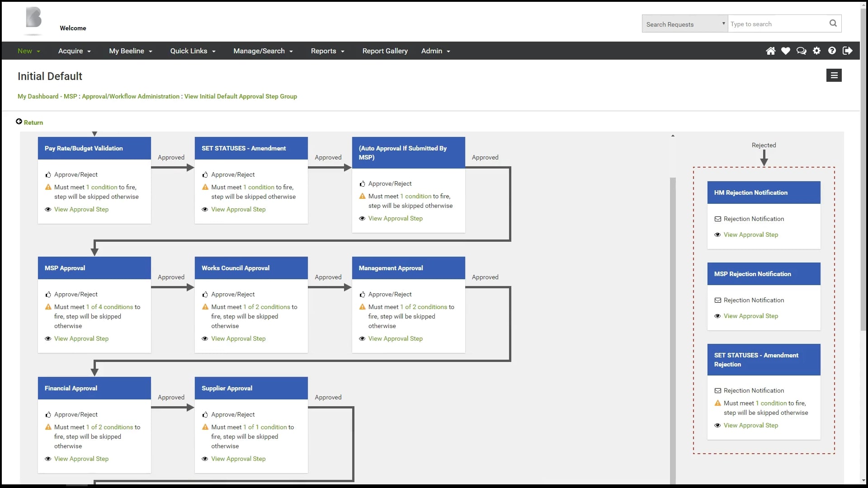Show the Supplier Approval approval step

[238, 459]
